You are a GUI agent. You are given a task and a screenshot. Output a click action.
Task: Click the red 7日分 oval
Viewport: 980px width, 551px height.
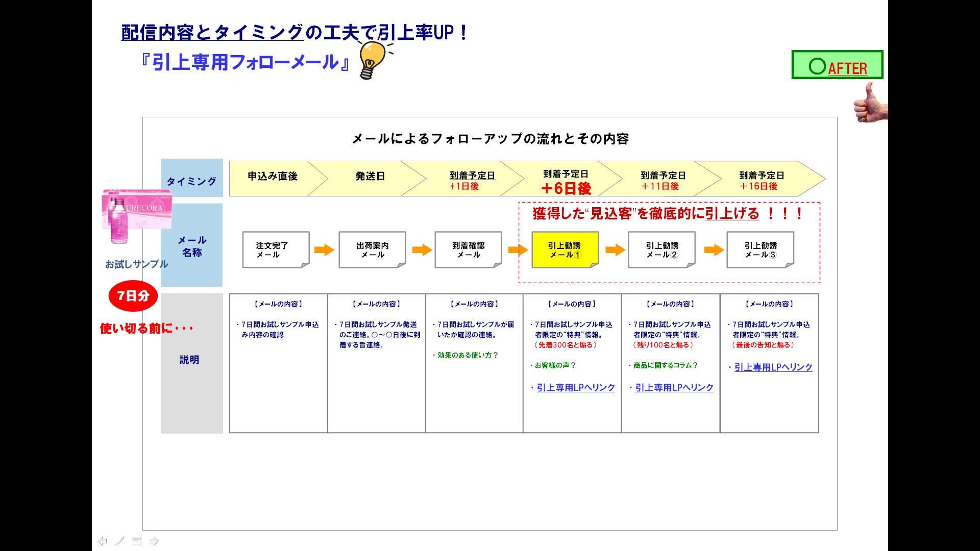(x=133, y=296)
